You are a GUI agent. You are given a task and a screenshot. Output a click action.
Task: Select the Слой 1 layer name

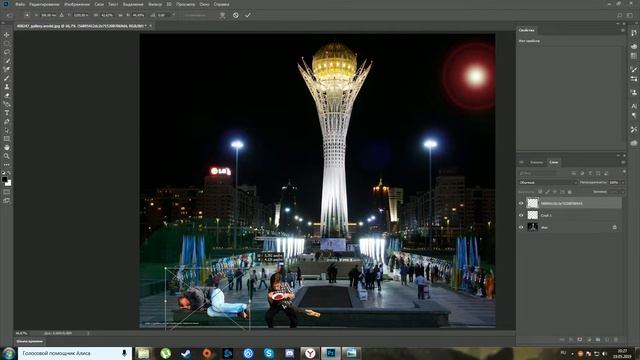[x=546, y=215]
